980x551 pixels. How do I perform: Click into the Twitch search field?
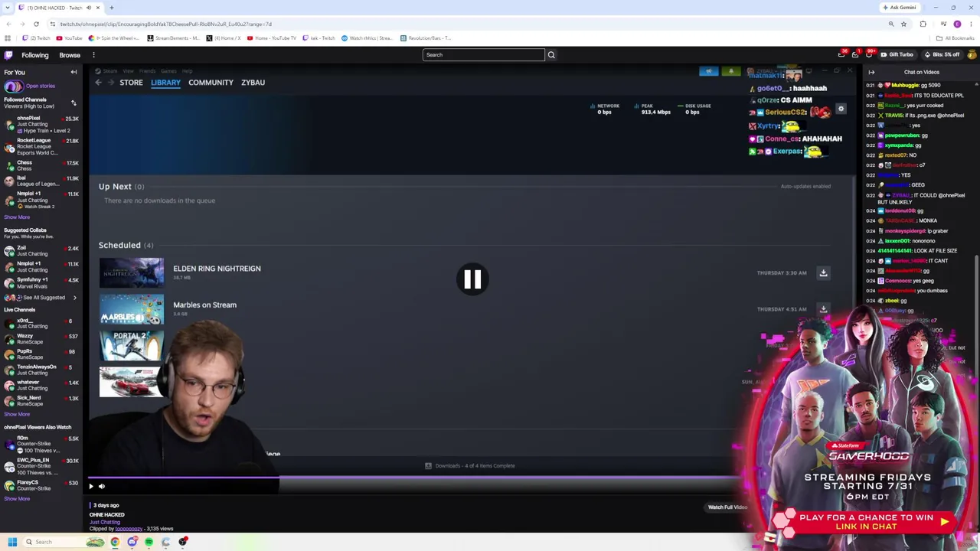click(483, 55)
